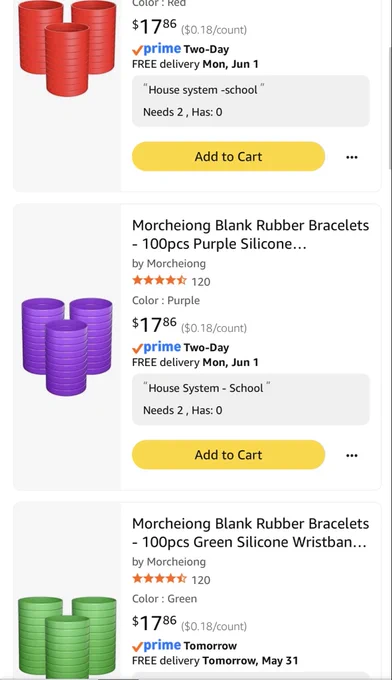View the red bracelets product image
The image size is (392, 680).
67,48
